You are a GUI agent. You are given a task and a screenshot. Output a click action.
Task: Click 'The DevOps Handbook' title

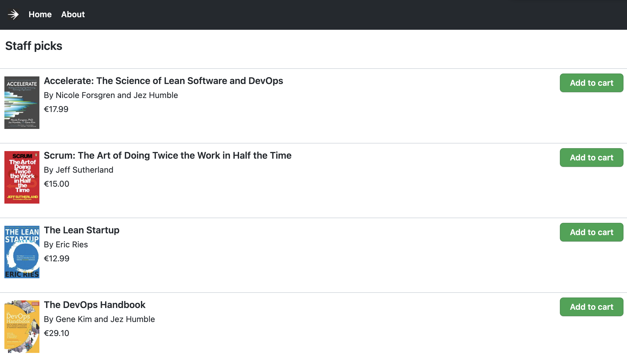tap(95, 305)
